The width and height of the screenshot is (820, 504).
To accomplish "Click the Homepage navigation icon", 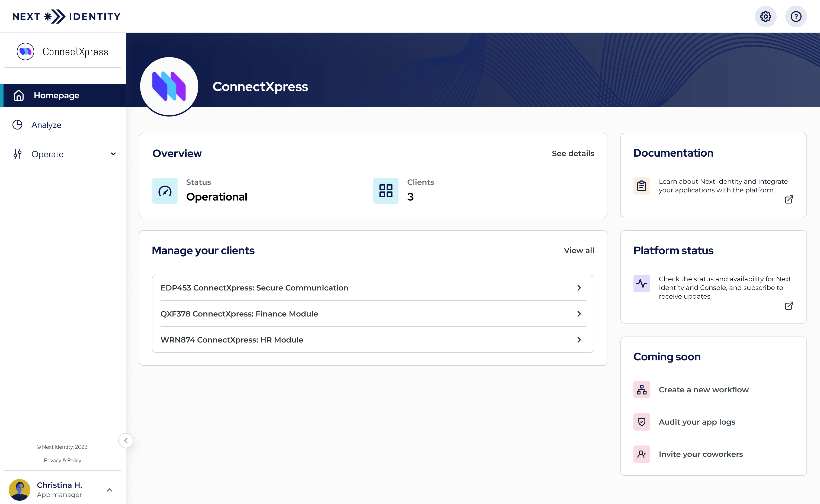I will [x=18, y=95].
